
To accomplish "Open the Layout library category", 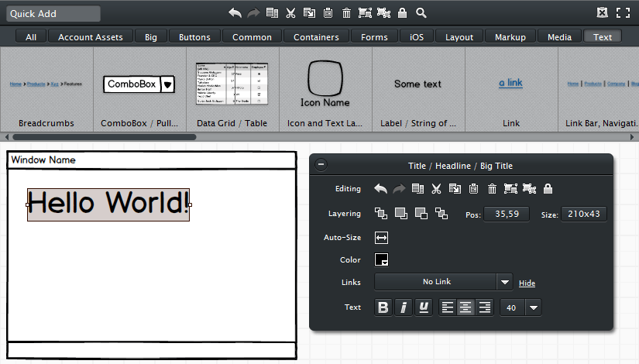I will tap(459, 37).
